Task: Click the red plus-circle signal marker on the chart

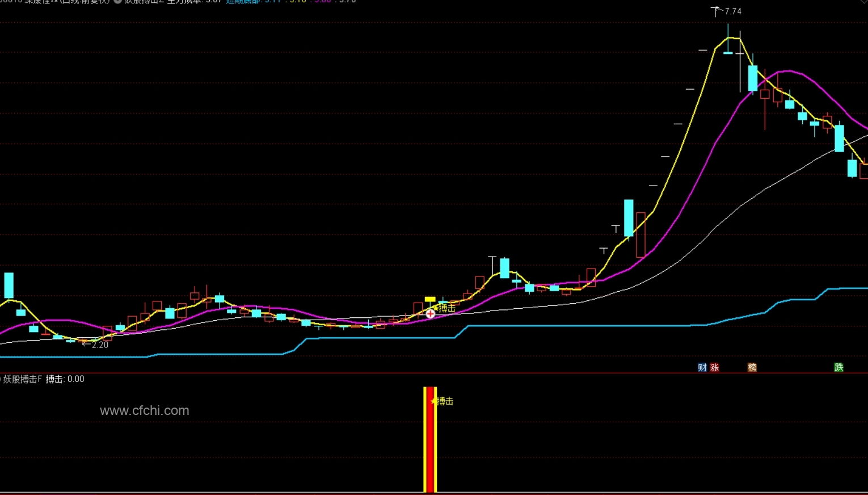Action: pyautogui.click(x=431, y=313)
